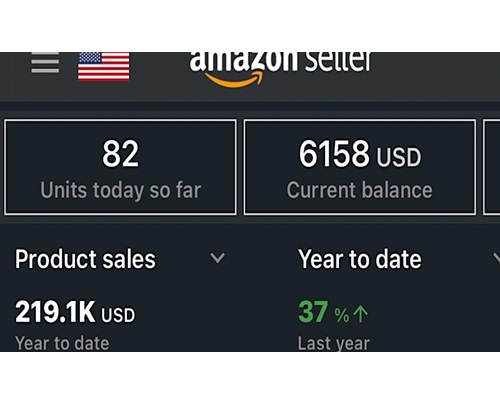The width and height of the screenshot is (500, 400).
Task: Tap the 37% growth percentage
Action: point(323,312)
